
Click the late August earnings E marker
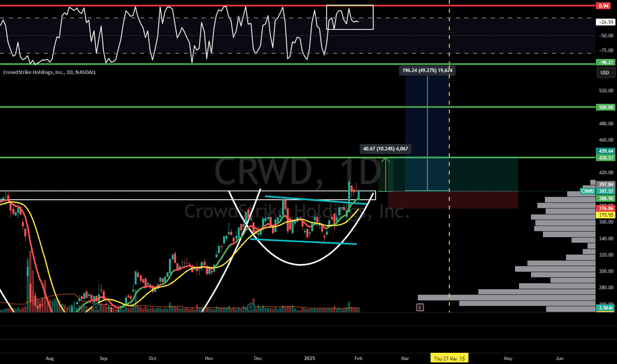click(x=97, y=307)
